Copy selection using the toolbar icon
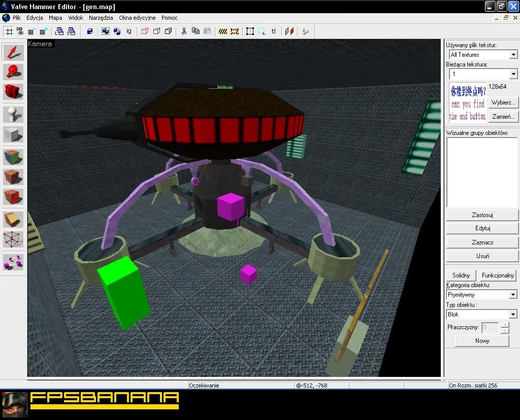The image size is (520, 420). [196, 31]
